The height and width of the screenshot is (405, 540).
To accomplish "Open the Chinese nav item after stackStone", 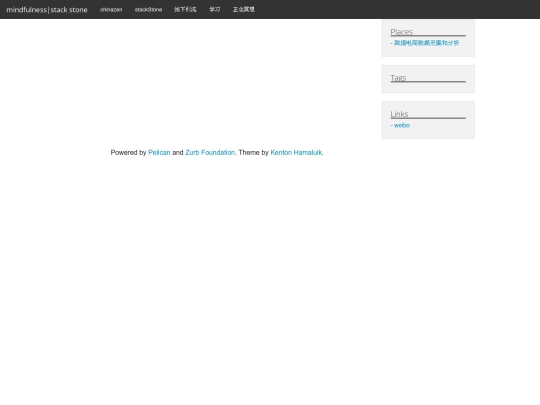I will pos(185,10).
